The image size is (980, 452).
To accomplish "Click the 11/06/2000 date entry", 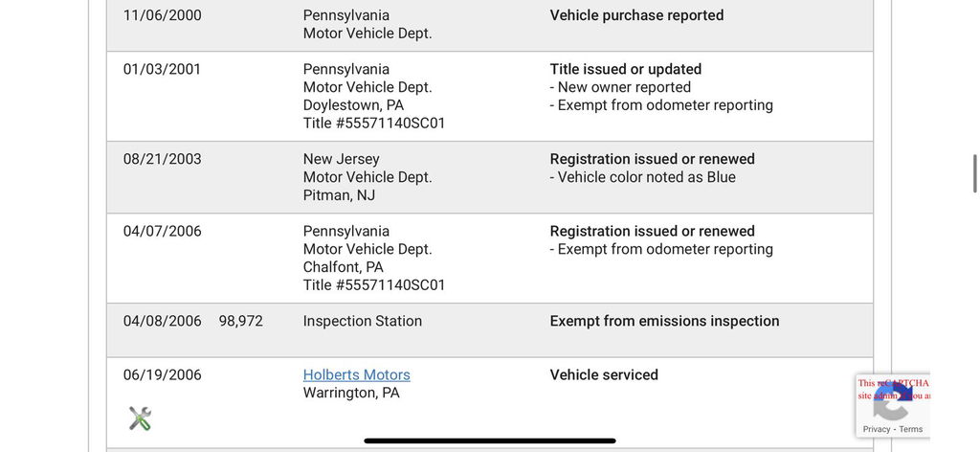I will click(163, 15).
